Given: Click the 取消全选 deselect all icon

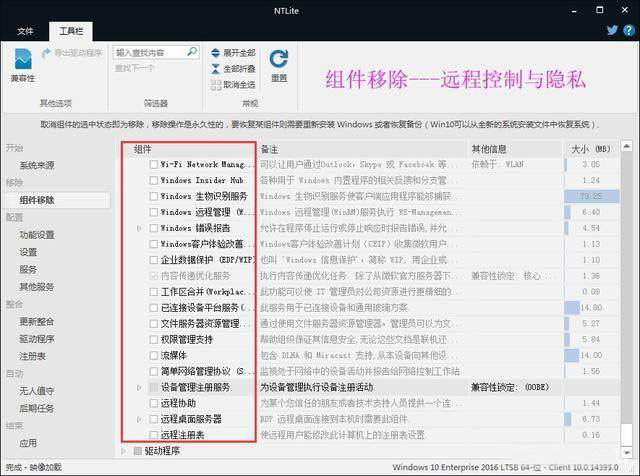Looking at the screenshot, I should 216,85.
